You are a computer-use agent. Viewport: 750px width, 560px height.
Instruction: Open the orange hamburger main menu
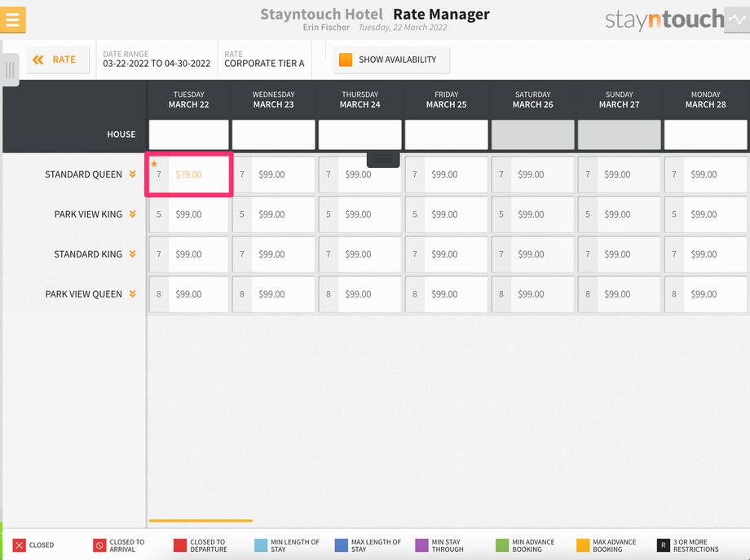point(13,20)
